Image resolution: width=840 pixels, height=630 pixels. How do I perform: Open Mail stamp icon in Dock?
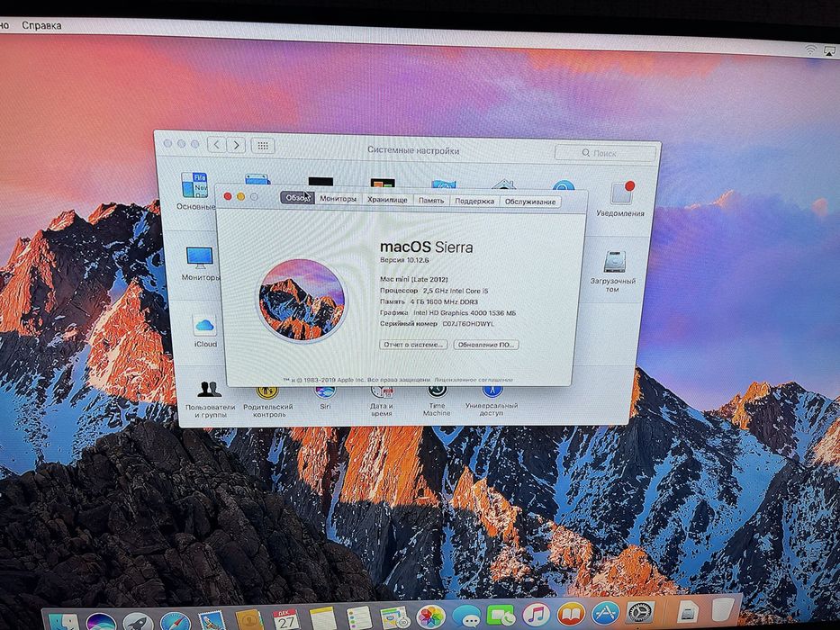click(212, 620)
